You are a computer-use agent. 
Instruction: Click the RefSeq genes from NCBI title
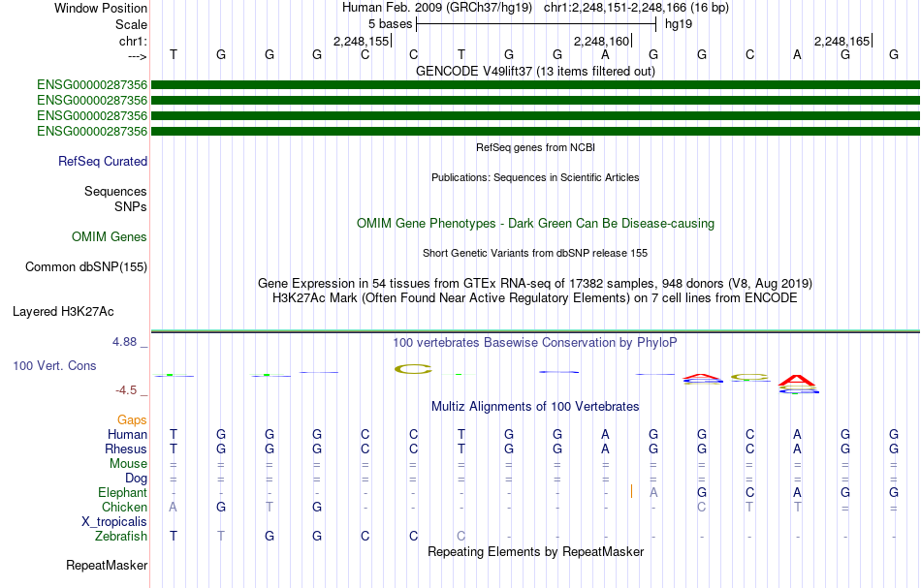point(535,148)
